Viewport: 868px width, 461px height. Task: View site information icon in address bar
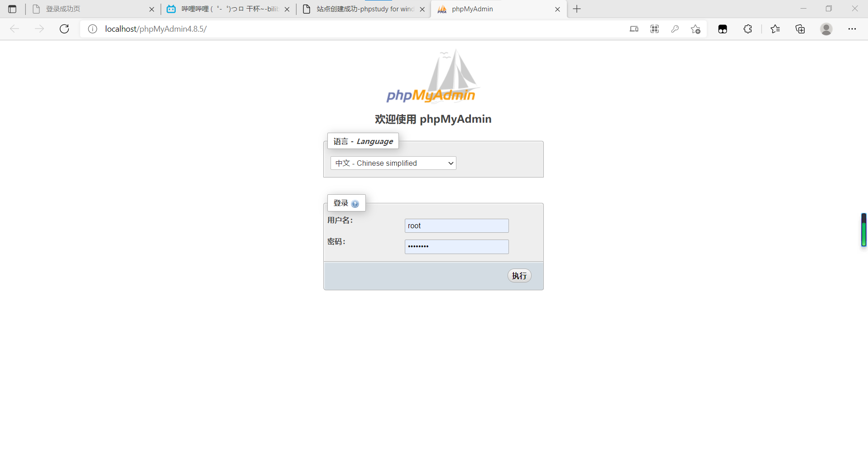92,29
